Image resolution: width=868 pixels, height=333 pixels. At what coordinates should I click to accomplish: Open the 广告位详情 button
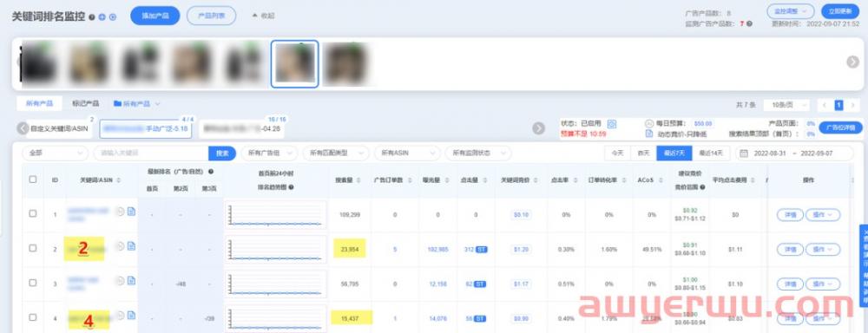point(840,127)
